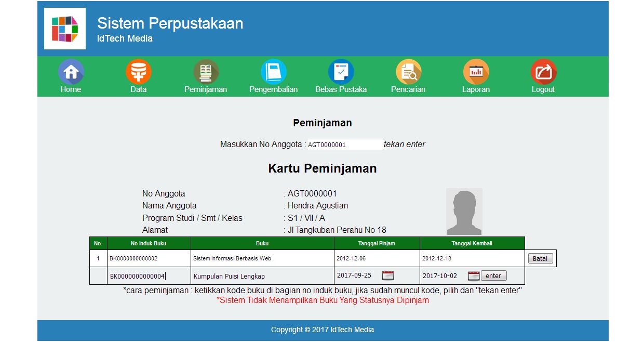Click the Home menu label
This screenshot has height=342, width=644.
[x=71, y=89]
